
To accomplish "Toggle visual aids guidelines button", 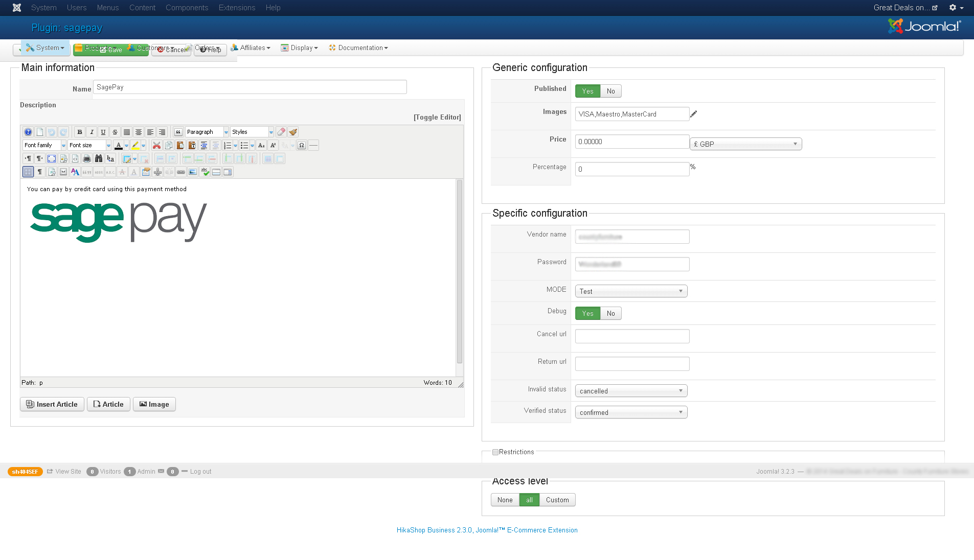I will [x=28, y=172].
